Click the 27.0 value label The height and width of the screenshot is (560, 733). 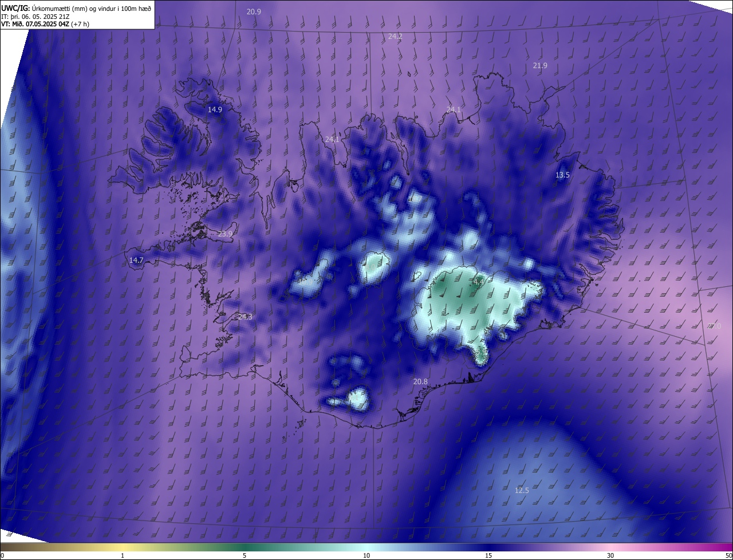tap(714, 326)
